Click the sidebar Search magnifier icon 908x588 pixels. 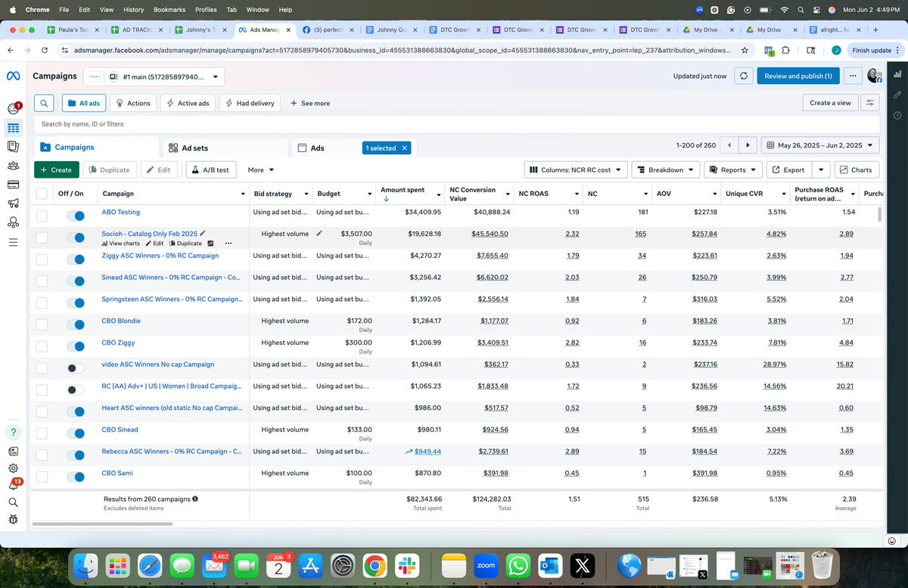pyautogui.click(x=13, y=502)
